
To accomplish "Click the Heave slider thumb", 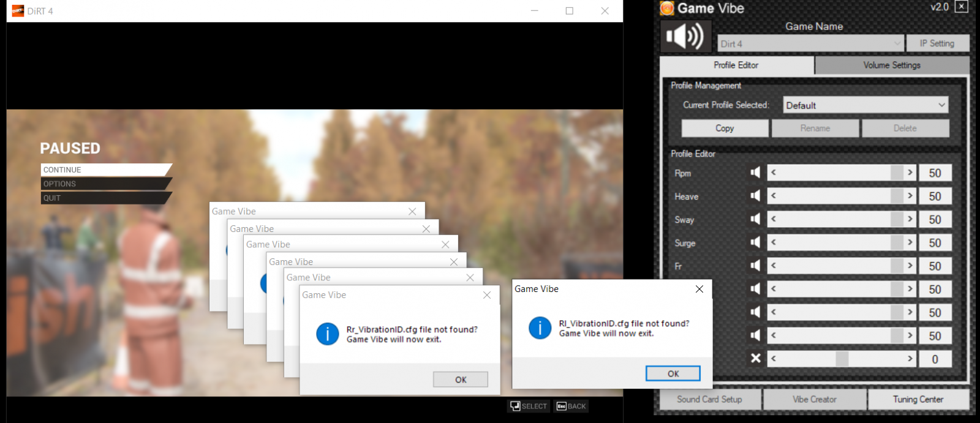I will 897,196.
